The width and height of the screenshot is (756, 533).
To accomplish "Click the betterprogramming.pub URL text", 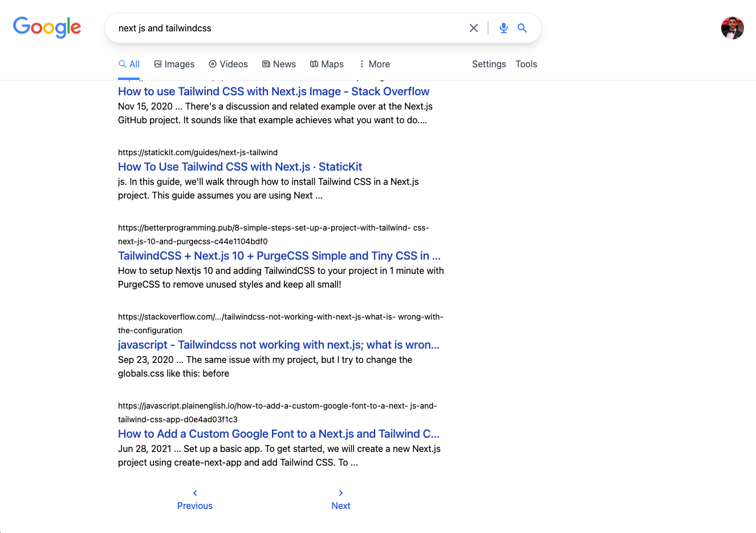I will 274,235.
